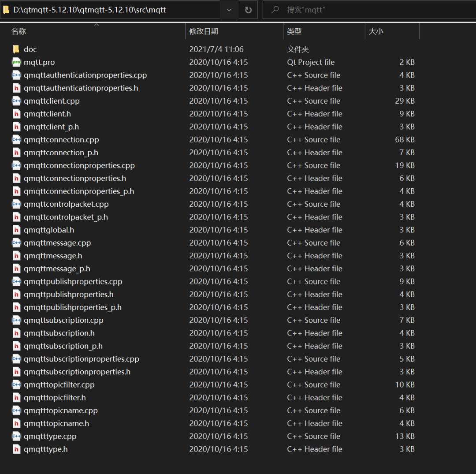
Task: Click the 类型 column header
Action: [x=294, y=31]
